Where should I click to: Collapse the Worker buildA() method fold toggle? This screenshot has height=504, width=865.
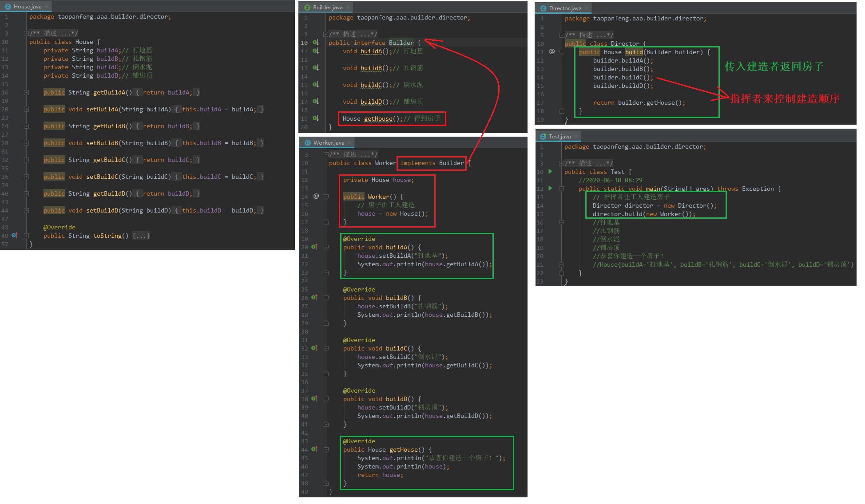tap(326, 247)
